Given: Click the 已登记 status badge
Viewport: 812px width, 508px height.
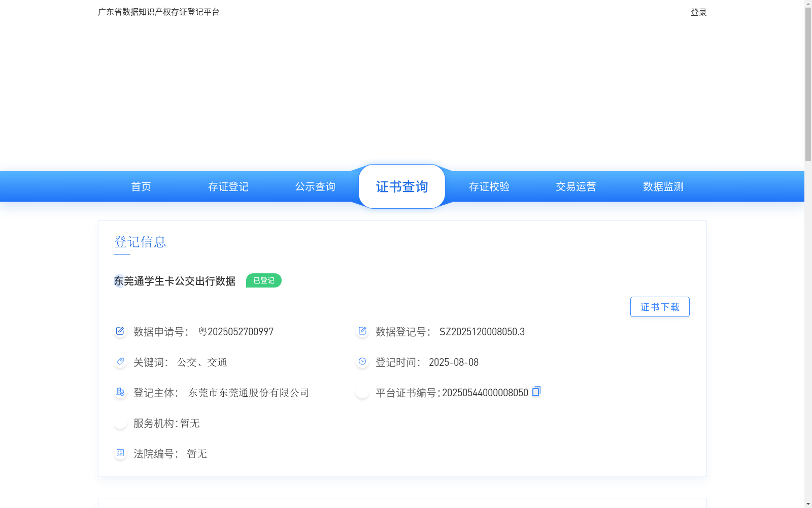Looking at the screenshot, I should 264,280.
